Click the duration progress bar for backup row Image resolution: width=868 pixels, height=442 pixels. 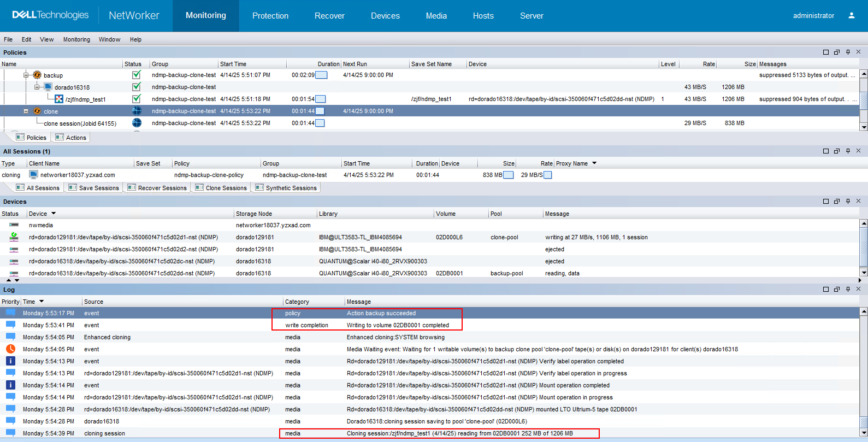[321, 75]
